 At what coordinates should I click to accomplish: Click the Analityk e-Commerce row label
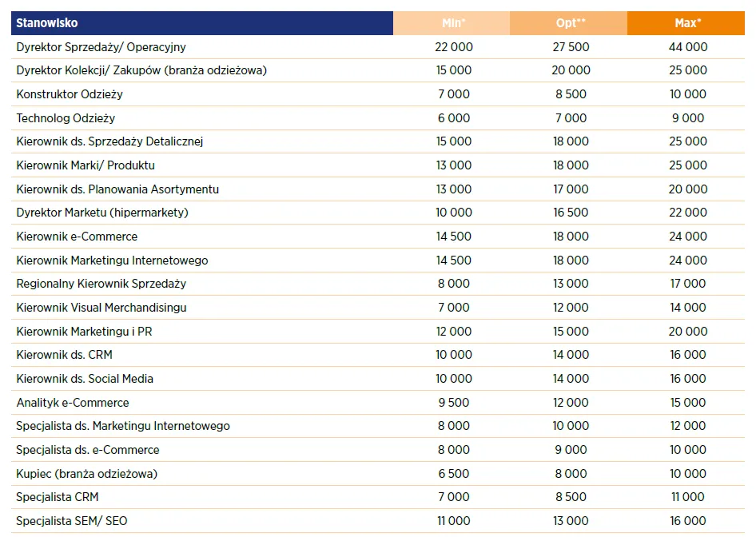pyautogui.click(x=73, y=403)
